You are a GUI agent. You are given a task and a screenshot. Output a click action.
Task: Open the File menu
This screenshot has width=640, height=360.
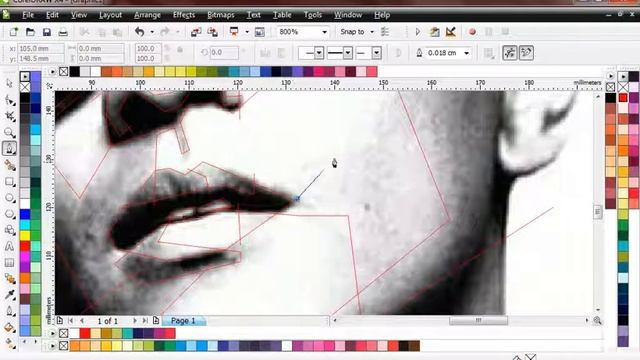[28, 15]
